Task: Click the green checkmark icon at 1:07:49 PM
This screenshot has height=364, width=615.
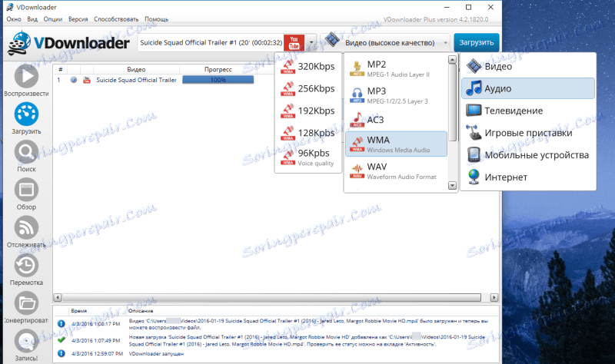Action: pyautogui.click(x=61, y=340)
